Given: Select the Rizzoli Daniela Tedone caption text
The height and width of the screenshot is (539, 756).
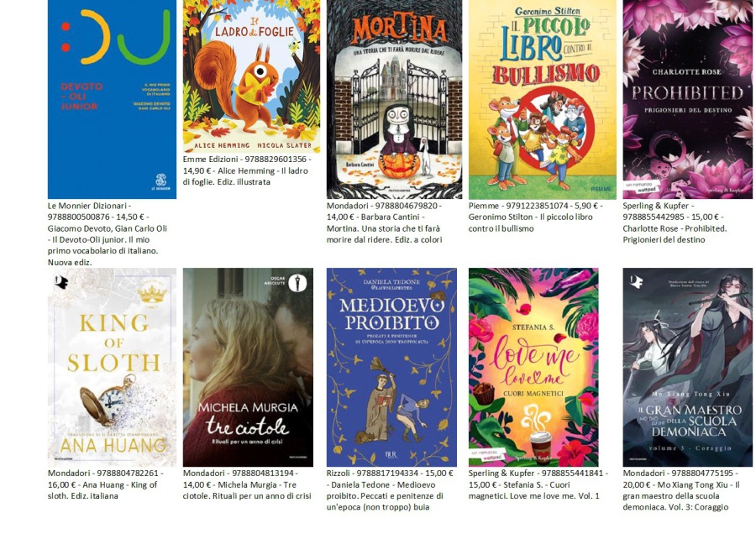Looking at the screenshot, I should point(390,489).
